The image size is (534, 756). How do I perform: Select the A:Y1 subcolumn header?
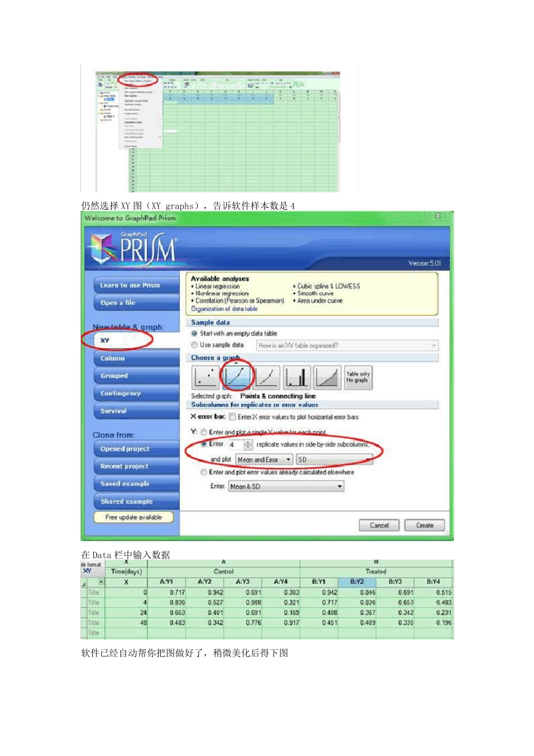click(x=166, y=582)
